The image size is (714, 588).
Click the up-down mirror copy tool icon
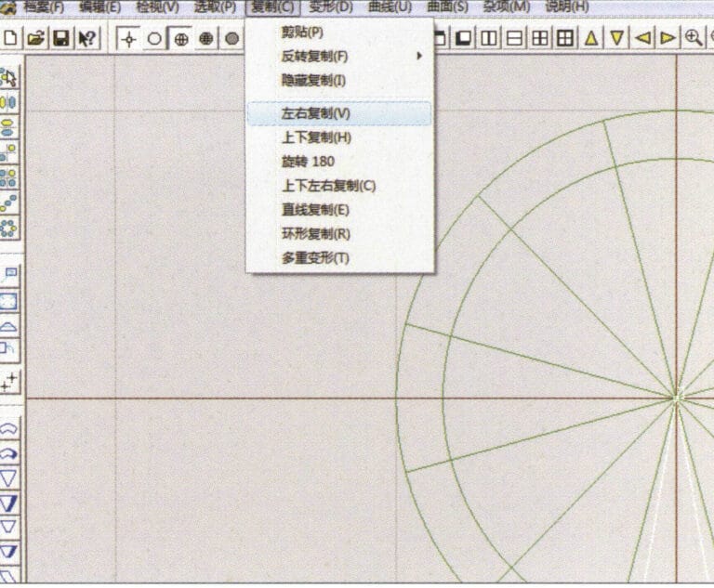click(9, 127)
